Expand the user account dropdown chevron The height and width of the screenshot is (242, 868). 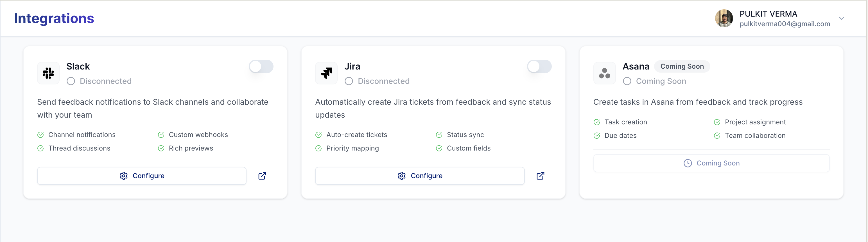point(841,18)
